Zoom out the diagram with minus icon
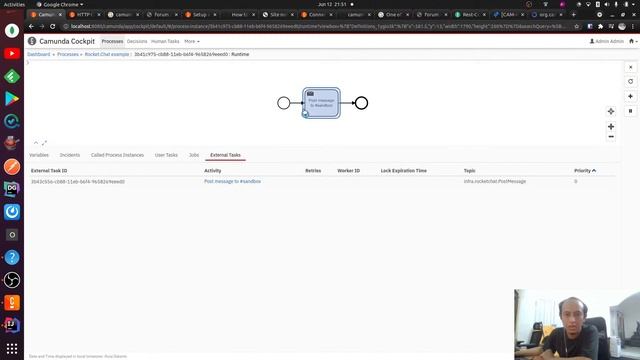This screenshot has width=640, height=360. [x=611, y=137]
